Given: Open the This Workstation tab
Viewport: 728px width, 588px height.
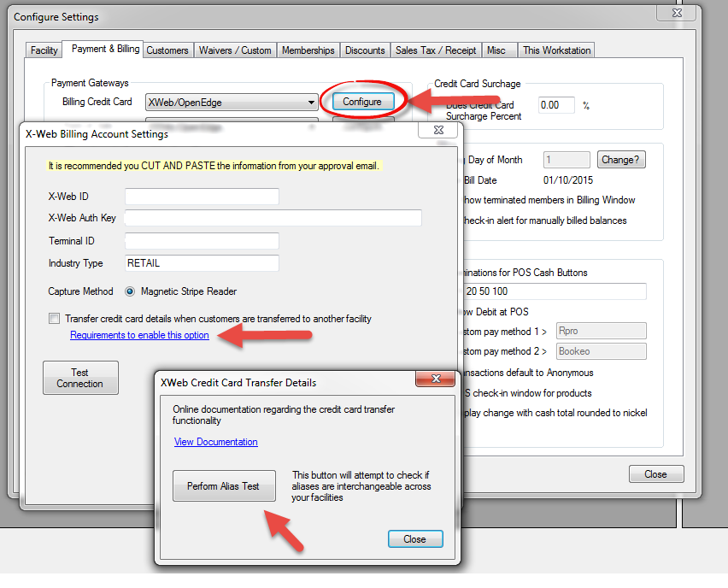Looking at the screenshot, I should point(556,50).
